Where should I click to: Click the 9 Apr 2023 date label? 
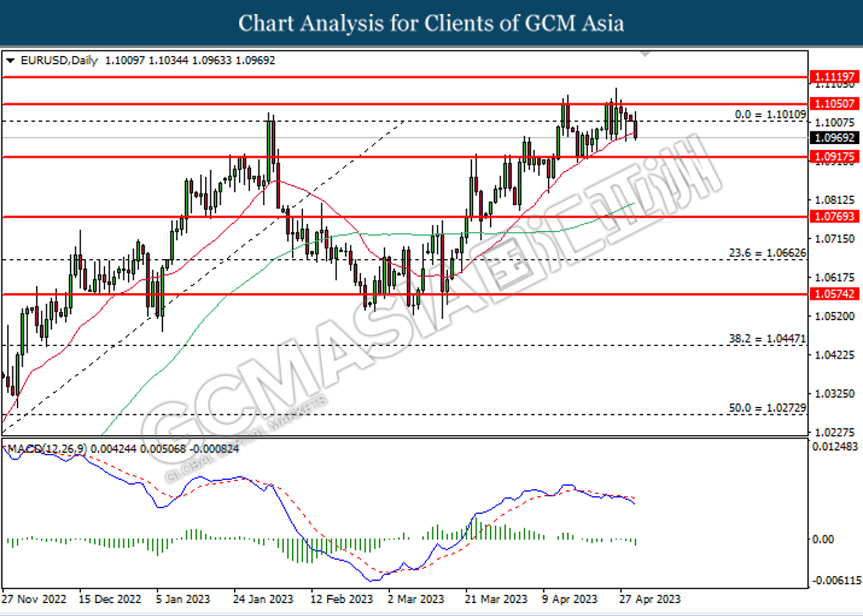570,599
